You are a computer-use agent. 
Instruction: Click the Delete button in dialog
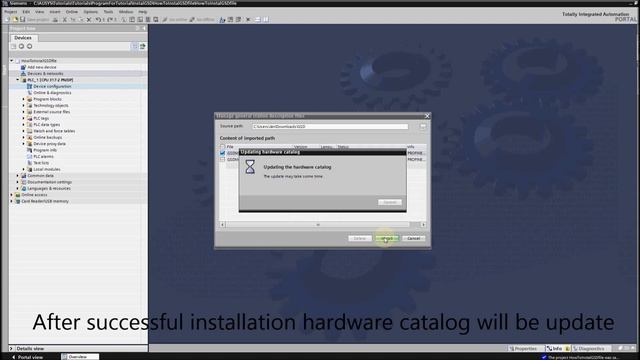pos(360,238)
